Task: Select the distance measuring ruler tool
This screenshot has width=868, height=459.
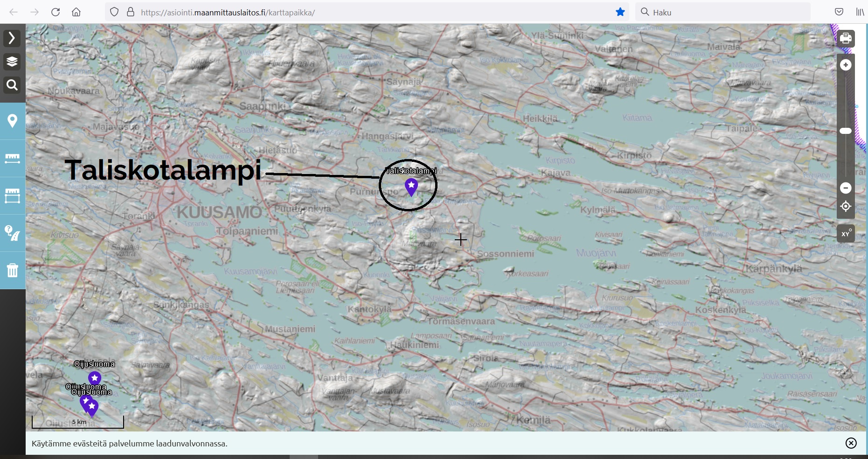Action: pos(13,159)
